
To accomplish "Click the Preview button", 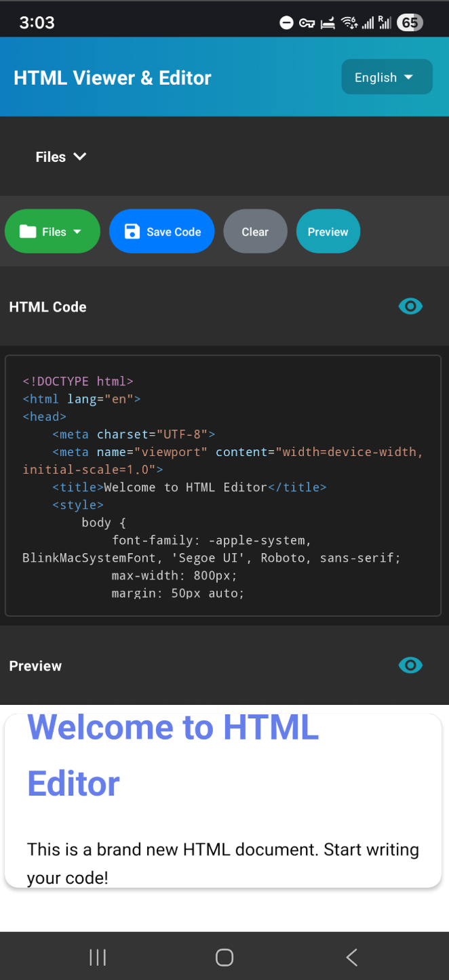I will coord(328,231).
